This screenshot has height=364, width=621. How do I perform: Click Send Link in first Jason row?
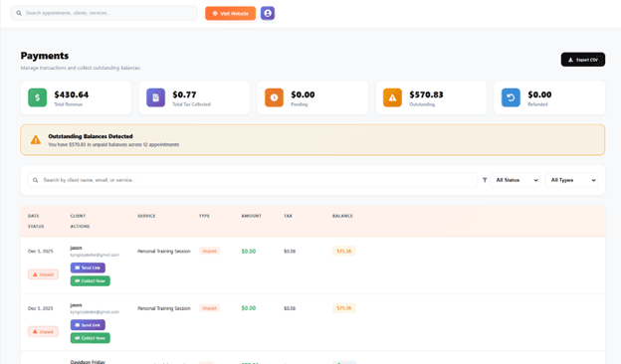click(88, 268)
